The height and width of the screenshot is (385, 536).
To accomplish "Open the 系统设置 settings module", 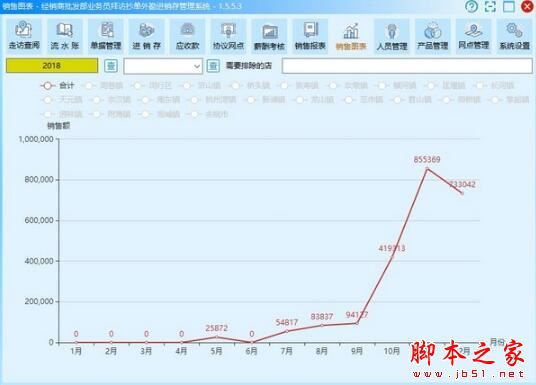I will pos(514,36).
